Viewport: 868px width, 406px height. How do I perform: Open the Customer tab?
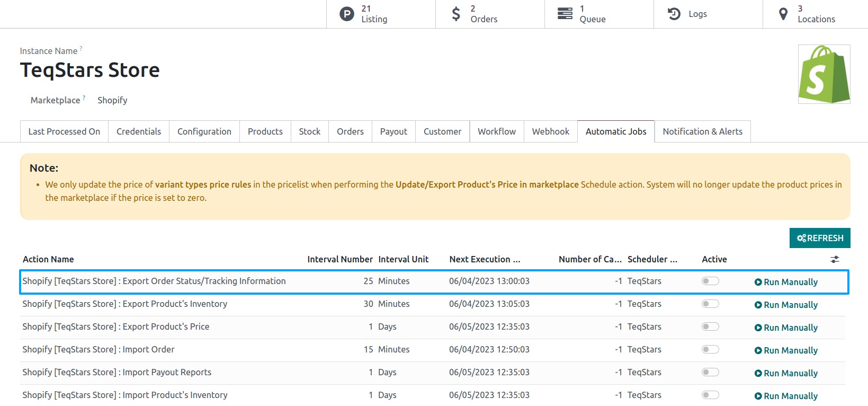click(x=443, y=131)
